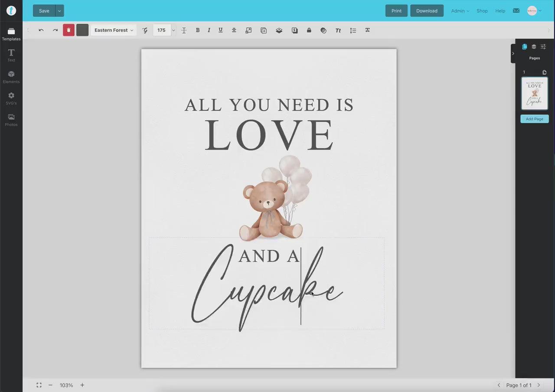
Task: Toggle bold formatting
Action: click(198, 30)
